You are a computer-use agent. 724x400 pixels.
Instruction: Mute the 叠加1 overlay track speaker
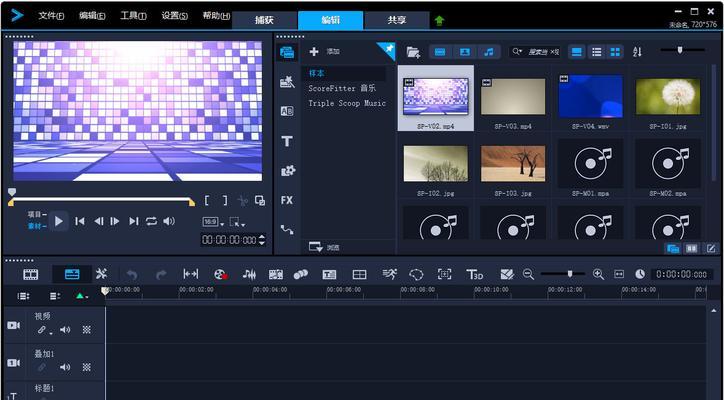65,367
